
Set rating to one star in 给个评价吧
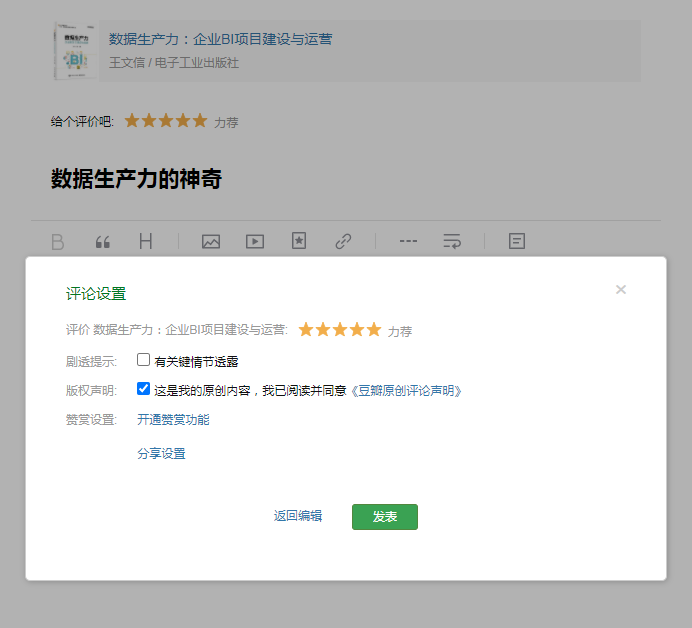coord(132,120)
